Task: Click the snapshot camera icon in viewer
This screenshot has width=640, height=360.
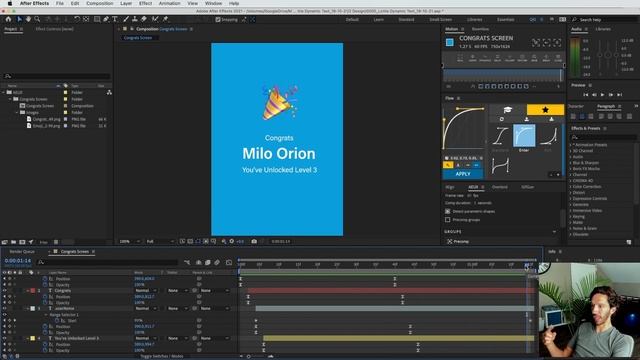Action: [254, 241]
